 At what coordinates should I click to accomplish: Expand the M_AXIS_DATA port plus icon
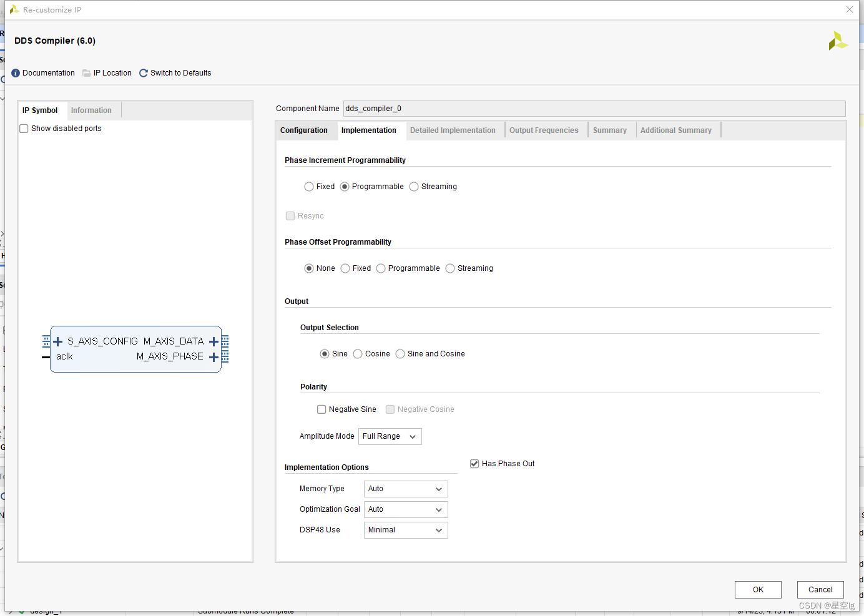[214, 341]
